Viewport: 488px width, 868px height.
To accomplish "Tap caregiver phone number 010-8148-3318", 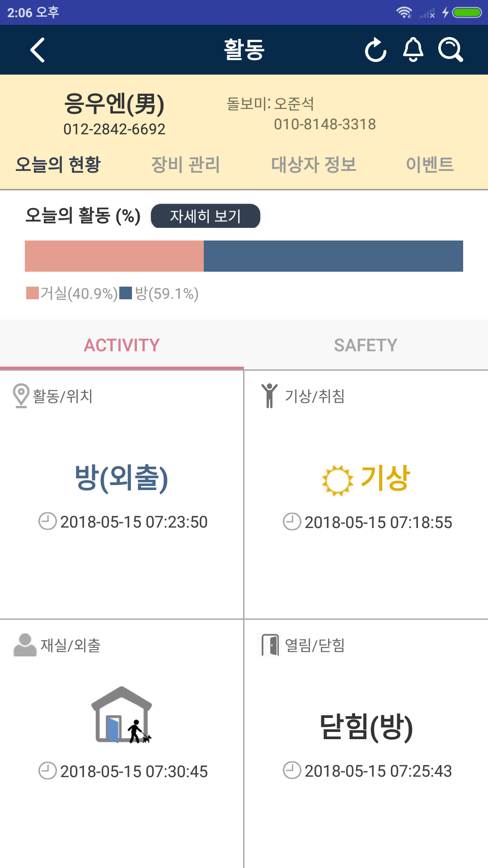I will click(x=325, y=124).
